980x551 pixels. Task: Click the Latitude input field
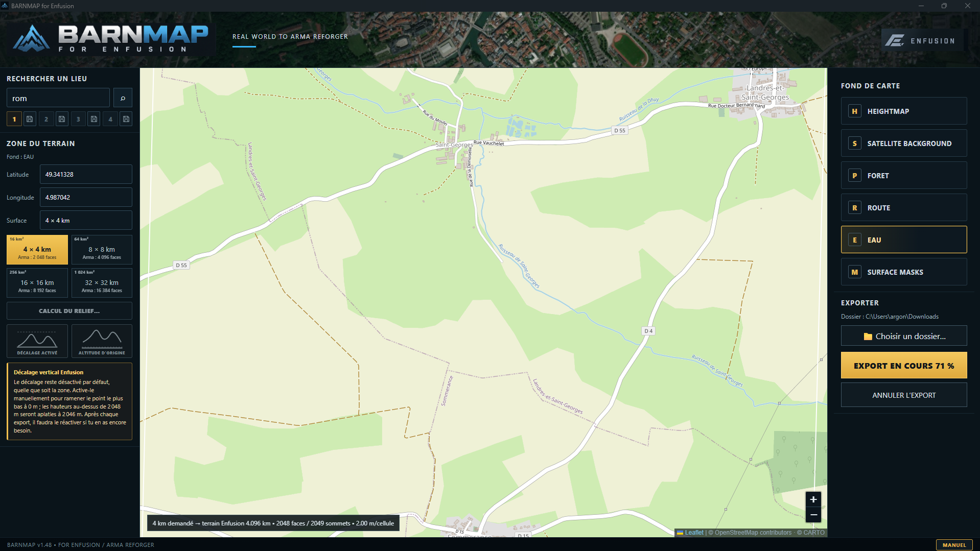(x=86, y=174)
